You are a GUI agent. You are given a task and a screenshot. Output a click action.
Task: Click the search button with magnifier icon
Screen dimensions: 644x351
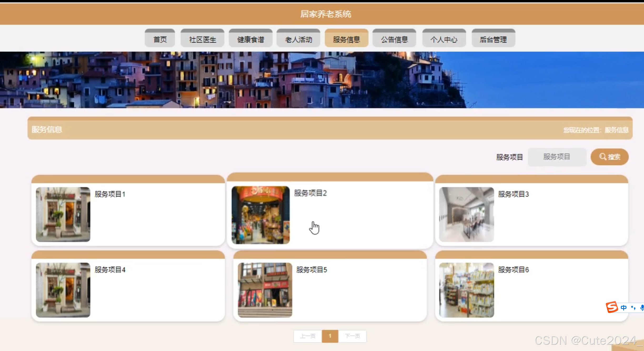pyautogui.click(x=610, y=157)
